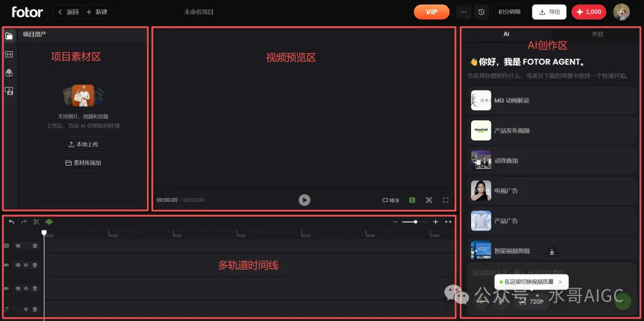The height and width of the screenshot is (321, 644).
Task: Click the 未命名项目 project title
Action: point(199,12)
